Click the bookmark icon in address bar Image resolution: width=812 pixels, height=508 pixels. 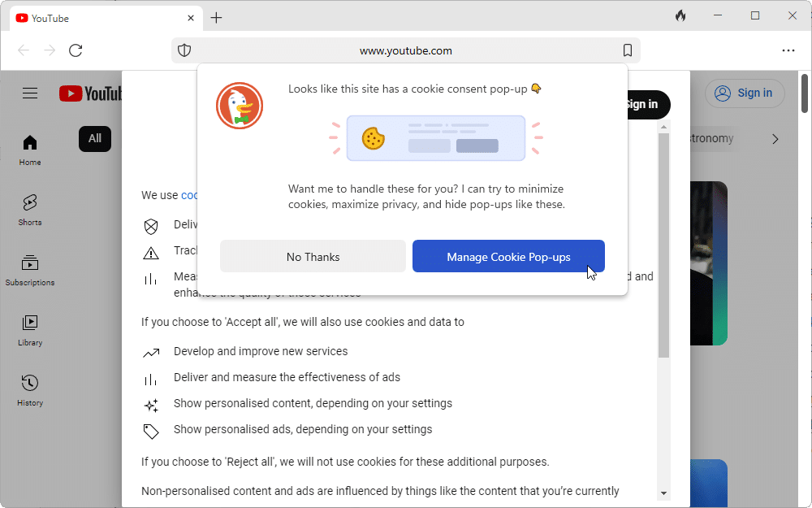click(627, 50)
